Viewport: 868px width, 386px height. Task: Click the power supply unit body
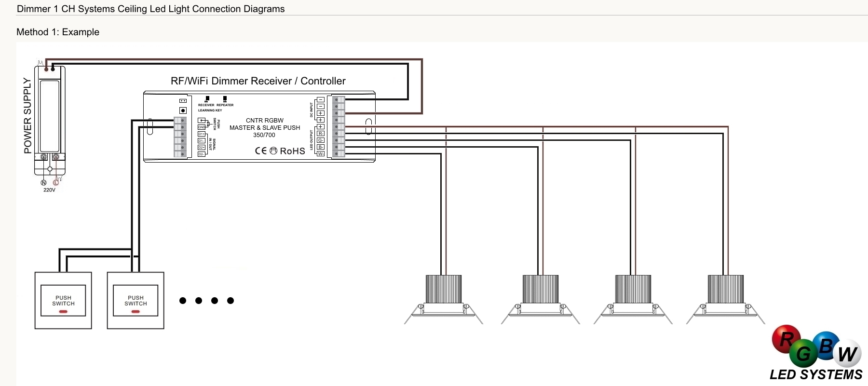coord(50,116)
